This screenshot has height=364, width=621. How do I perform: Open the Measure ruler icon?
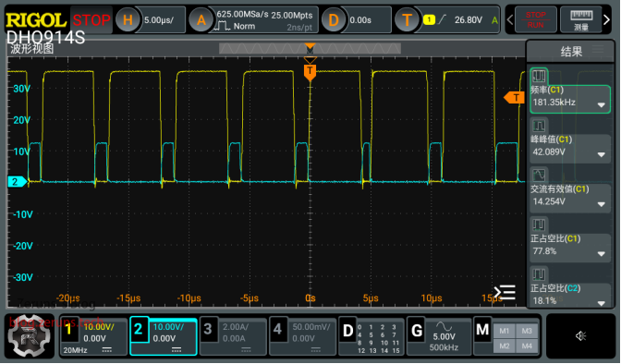point(581,19)
